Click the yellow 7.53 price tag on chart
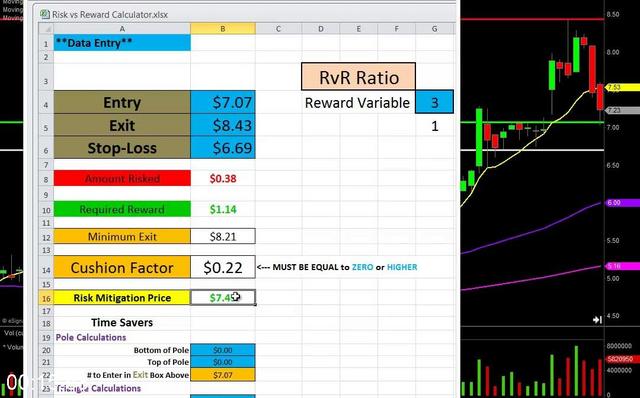Screen dimensions: 640x398 point(622,87)
